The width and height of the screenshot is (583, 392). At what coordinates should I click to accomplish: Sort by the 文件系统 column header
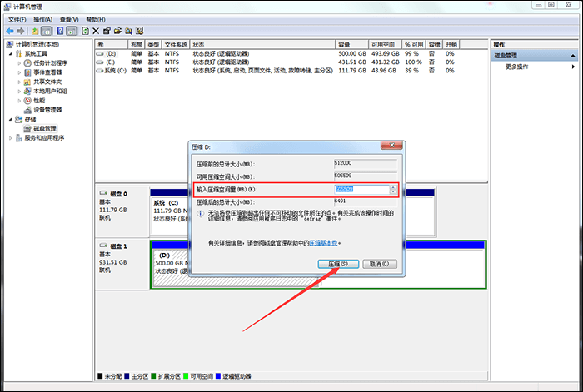[176, 45]
